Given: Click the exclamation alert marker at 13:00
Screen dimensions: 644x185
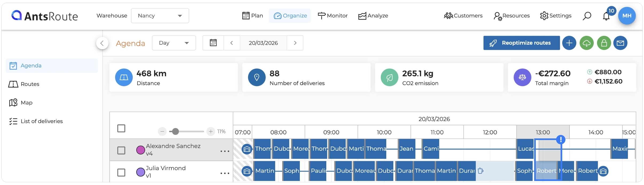Looking at the screenshot, I should 561,139.
